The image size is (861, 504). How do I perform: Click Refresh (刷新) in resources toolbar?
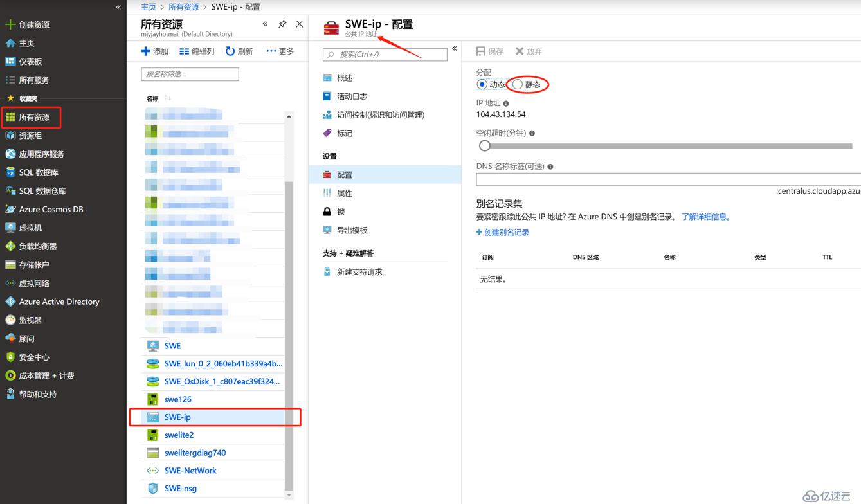[x=239, y=51]
